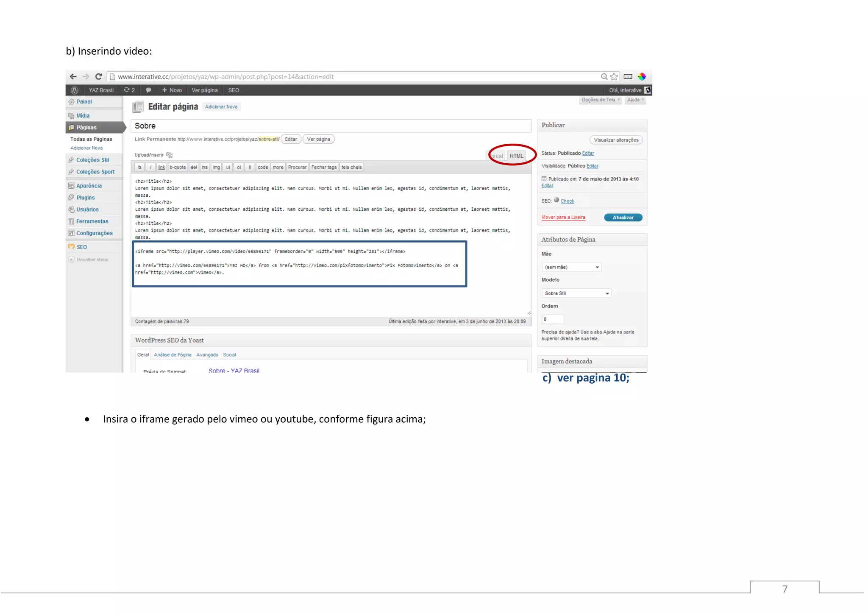868x614 pixels.
Task: Open the comments bubble icon
Action: click(148, 90)
